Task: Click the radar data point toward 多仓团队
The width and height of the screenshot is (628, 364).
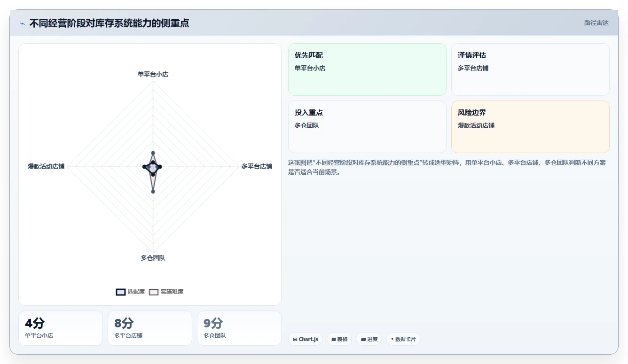Action: tap(153, 191)
